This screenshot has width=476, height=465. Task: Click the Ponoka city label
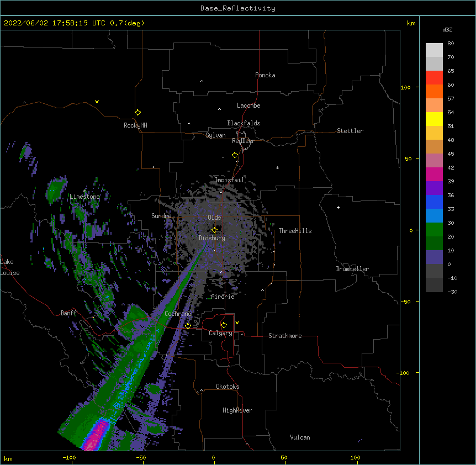(x=265, y=75)
